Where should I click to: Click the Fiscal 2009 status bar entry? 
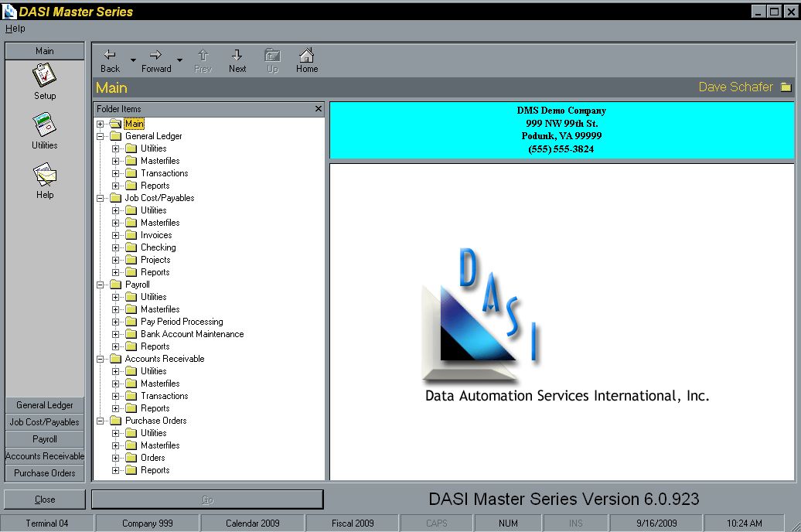coord(353,523)
